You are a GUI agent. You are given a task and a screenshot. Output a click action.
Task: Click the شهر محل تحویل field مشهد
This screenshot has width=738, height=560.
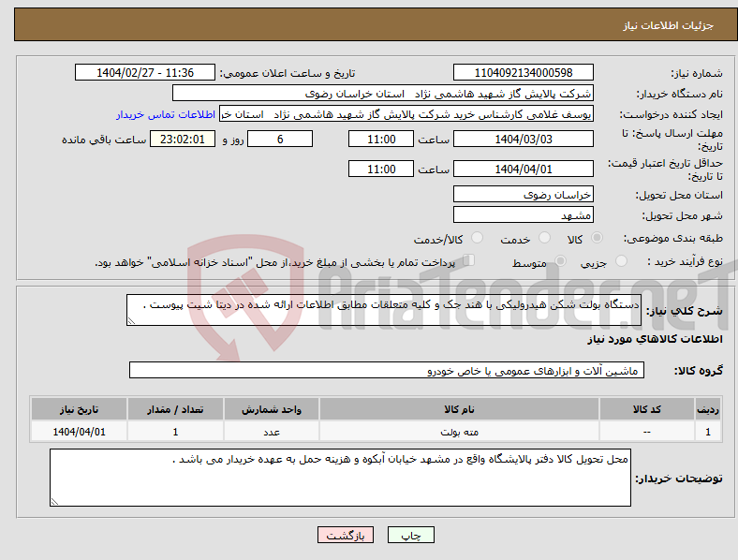(x=523, y=215)
